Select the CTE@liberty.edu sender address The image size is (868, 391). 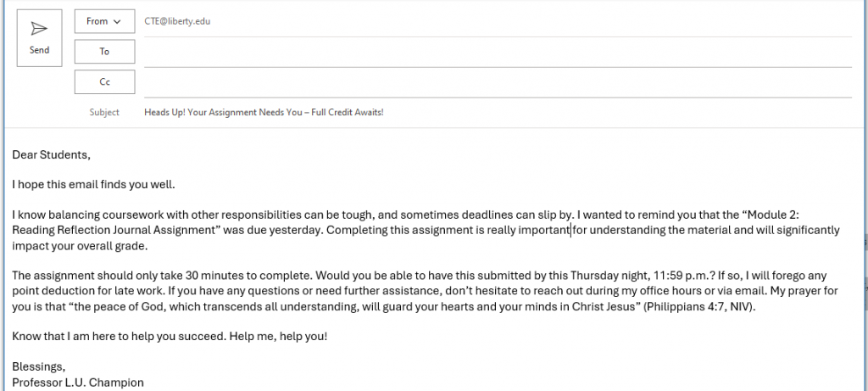coord(177,21)
